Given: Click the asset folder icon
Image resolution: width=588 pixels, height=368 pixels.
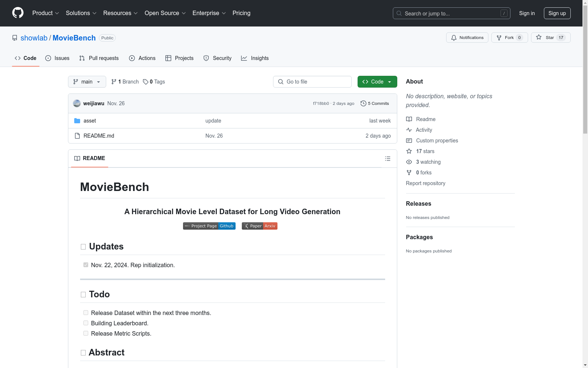Looking at the screenshot, I should (x=77, y=121).
